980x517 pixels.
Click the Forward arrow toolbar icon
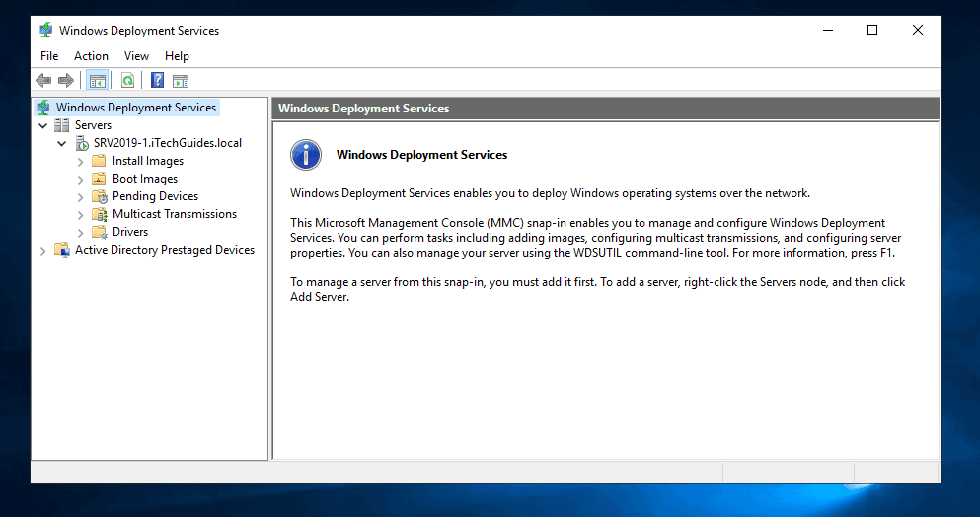point(65,81)
